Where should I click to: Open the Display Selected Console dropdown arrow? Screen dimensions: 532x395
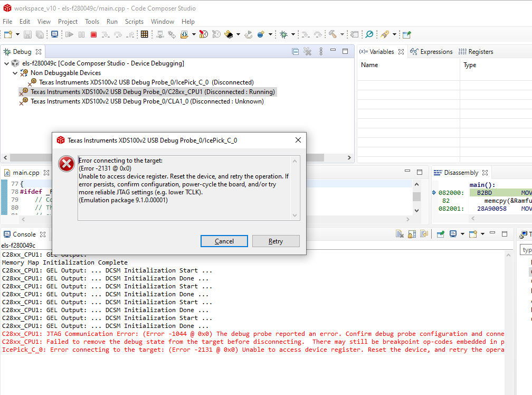click(x=462, y=234)
